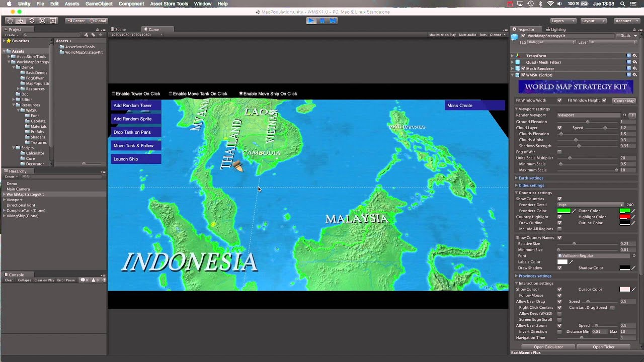The width and height of the screenshot is (644, 362).
Task: Collapse the Countries settings section
Action: [x=516, y=193]
